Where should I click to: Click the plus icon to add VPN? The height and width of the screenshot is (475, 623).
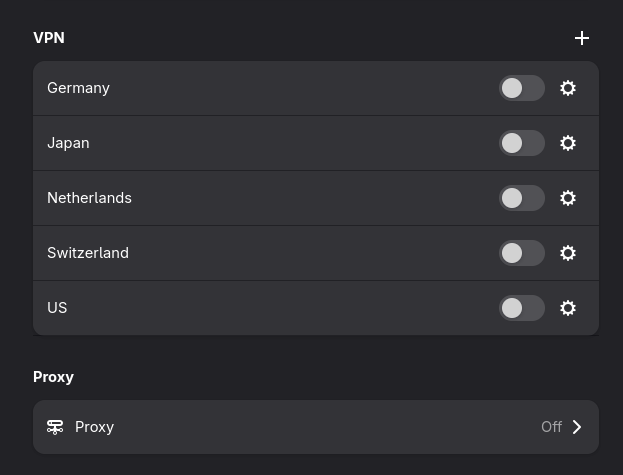point(582,38)
